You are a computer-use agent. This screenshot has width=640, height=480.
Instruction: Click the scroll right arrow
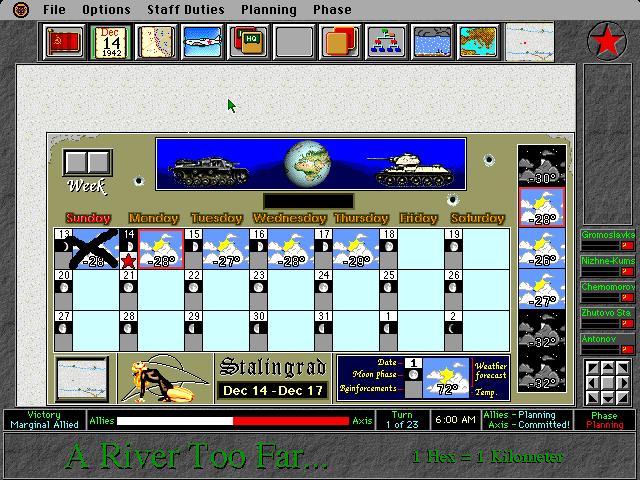(x=623, y=383)
